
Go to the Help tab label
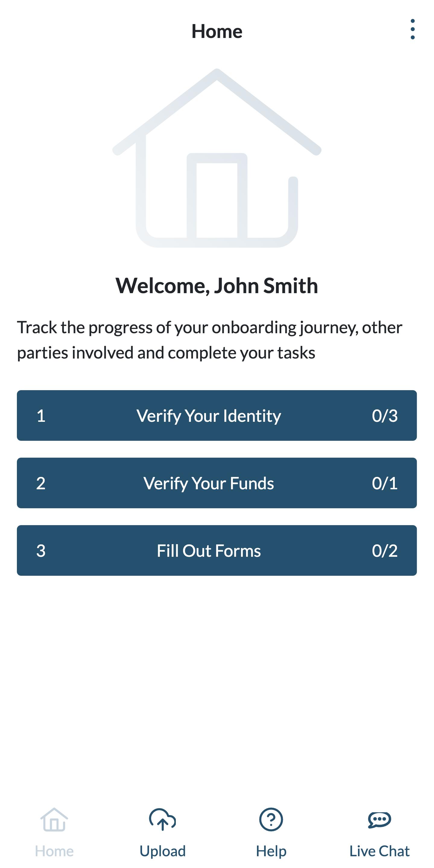tap(271, 851)
